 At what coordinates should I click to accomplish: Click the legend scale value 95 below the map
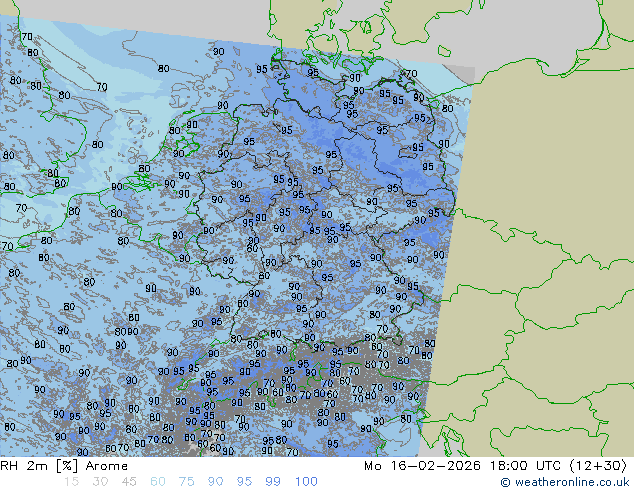click(244, 482)
